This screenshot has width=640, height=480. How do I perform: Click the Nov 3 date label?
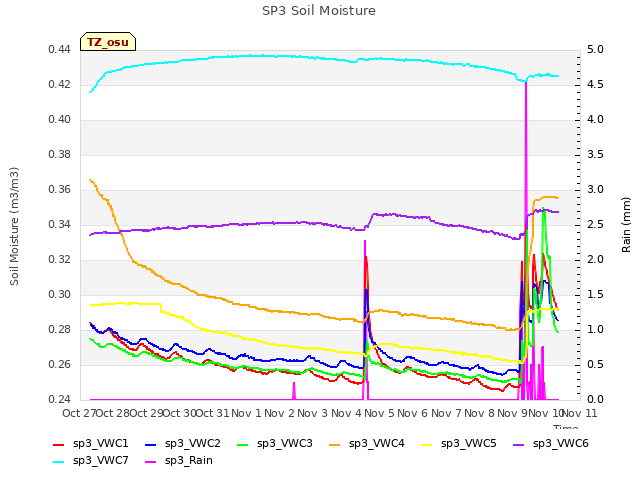click(313, 413)
